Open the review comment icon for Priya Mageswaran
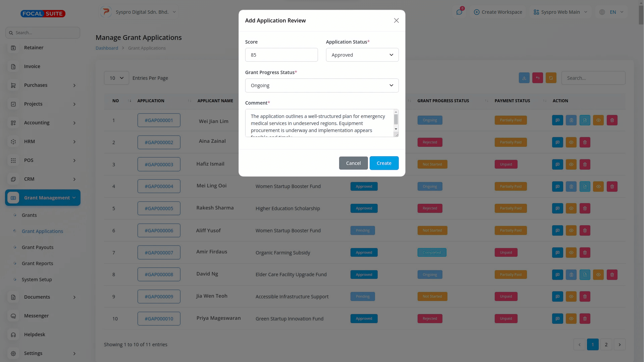644x362 pixels. [x=557, y=319]
